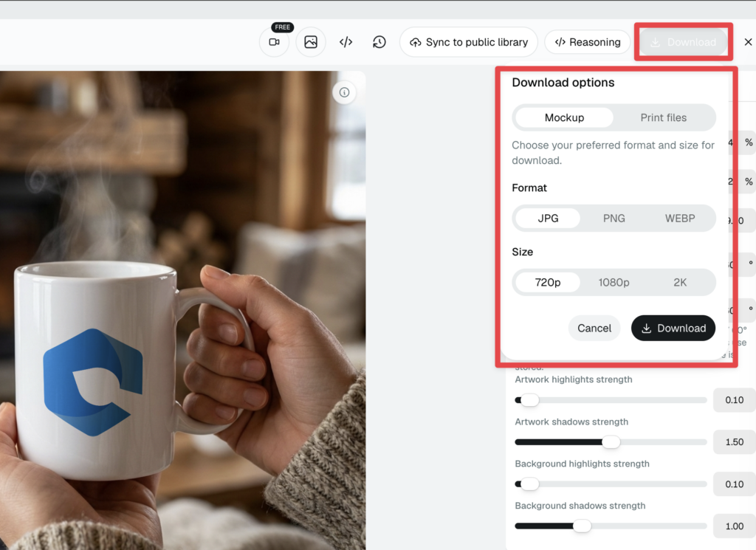This screenshot has height=550, width=756.
Task: Show image info on mug preview
Action: [x=344, y=92]
